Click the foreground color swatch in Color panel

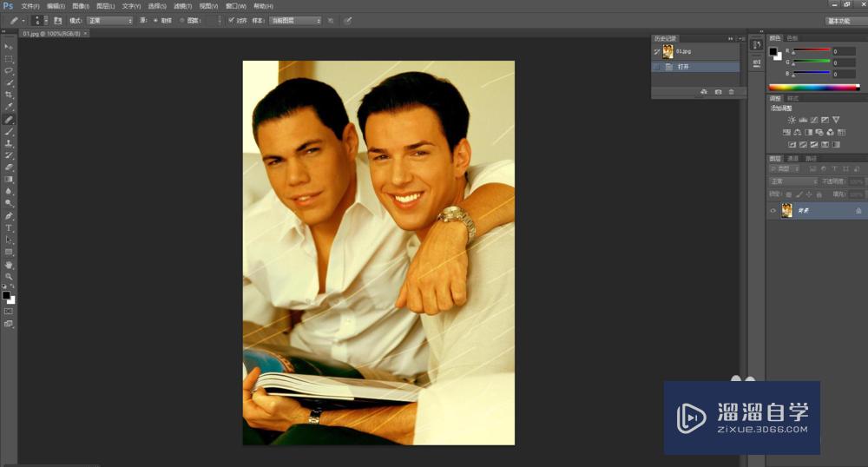pyautogui.click(x=774, y=52)
